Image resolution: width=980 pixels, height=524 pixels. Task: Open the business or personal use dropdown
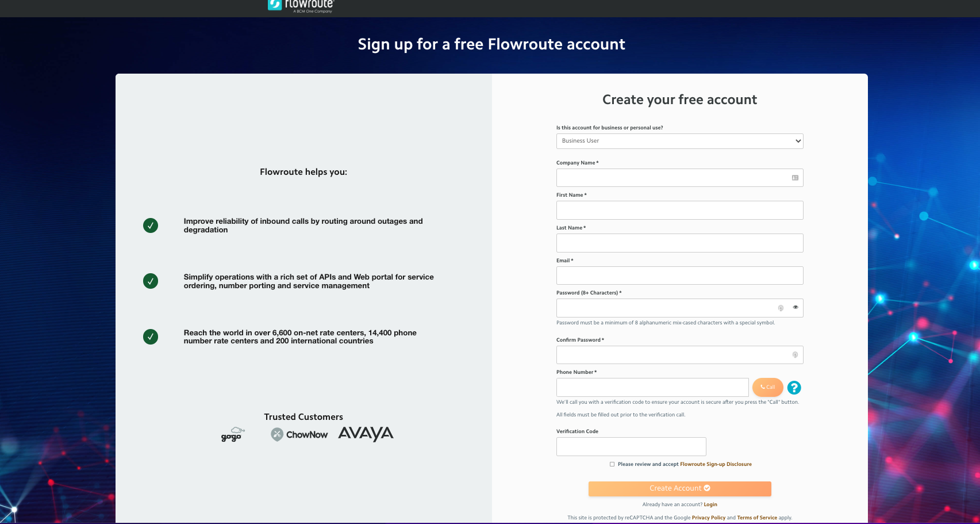pos(679,141)
